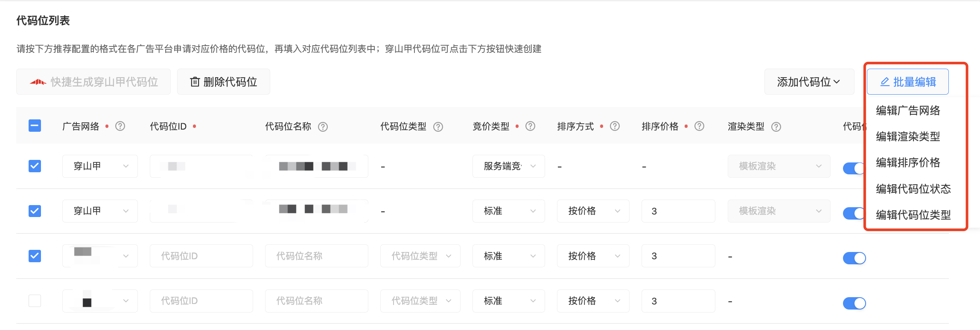Screen dimensions: 980x330
Task: Click help icon beside 代码位类型 header
Action: [438, 127]
